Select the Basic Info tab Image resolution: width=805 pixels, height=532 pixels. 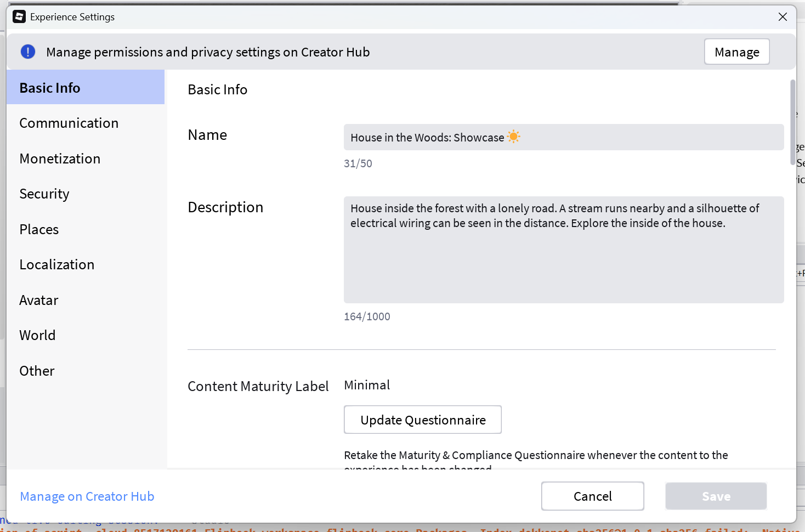pos(86,87)
